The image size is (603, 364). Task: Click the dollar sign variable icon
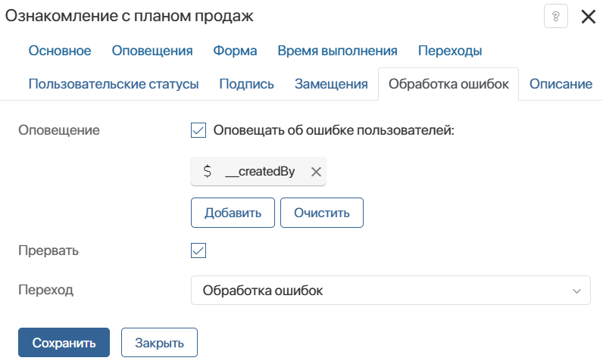click(x=208, y=171)
